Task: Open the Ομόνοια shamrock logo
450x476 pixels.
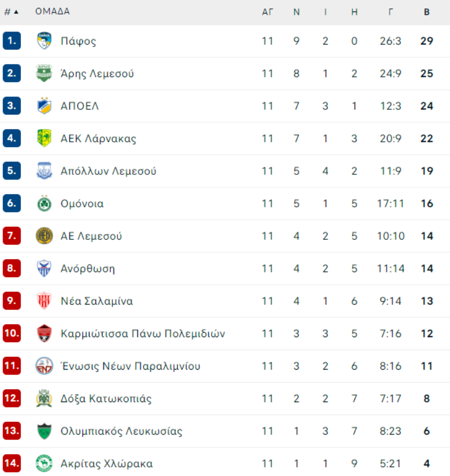Action: click(x=44, y=203)
